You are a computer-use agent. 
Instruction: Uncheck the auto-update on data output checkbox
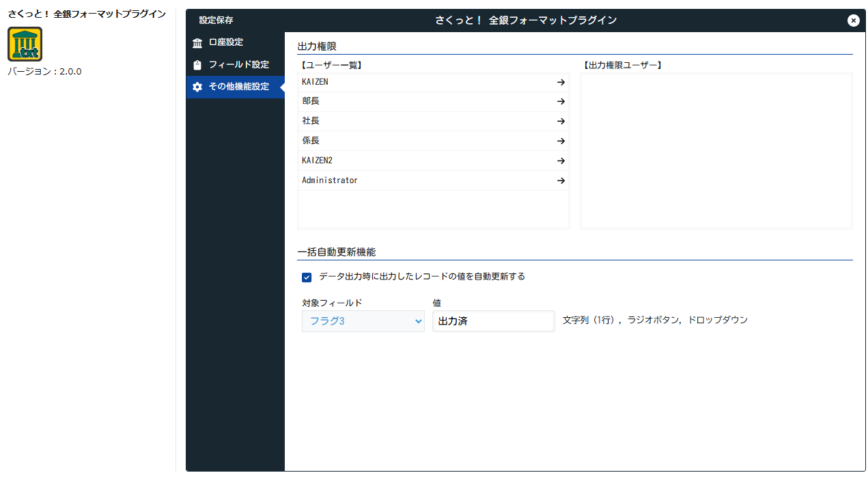(x=307, y=277)
